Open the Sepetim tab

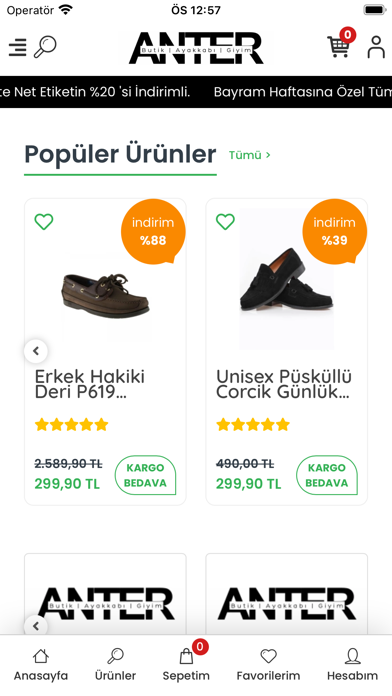coord(186,665)
